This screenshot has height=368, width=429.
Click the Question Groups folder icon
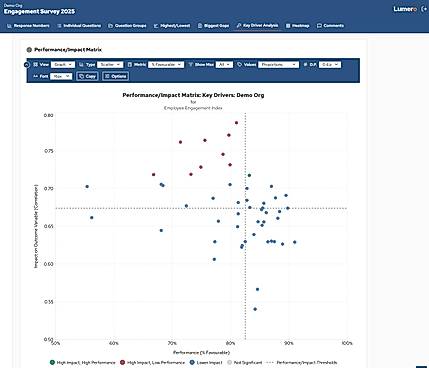[111, 26]
